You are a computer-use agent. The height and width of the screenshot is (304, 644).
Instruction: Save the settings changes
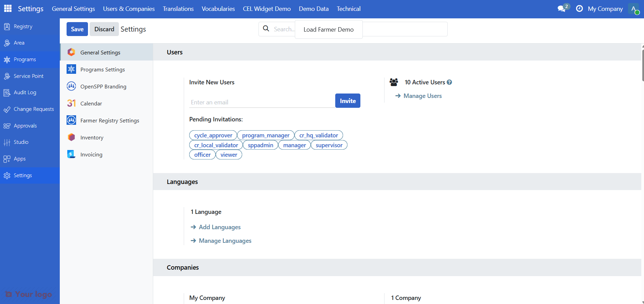coord(77,29)
